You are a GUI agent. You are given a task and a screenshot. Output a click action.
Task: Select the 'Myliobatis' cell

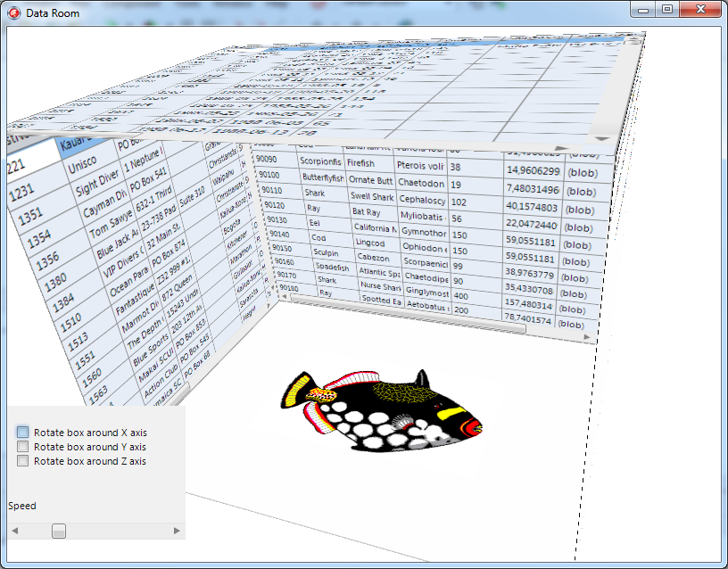point(423,217)
